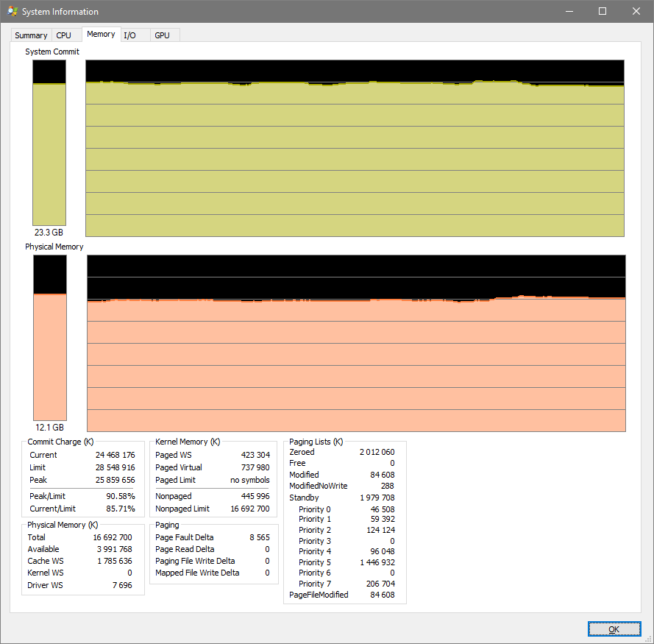Image resolution: width=654 pixels, height=644 pixels.
Task: Click the Physical Memory (K) group heading
Action: tap(63, 525)
